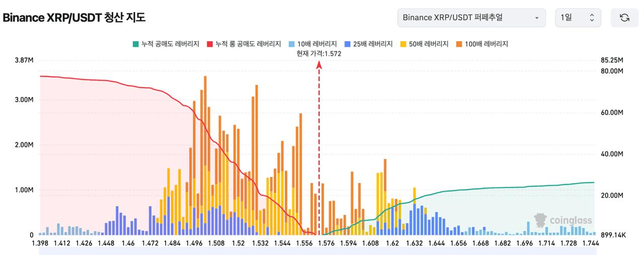
Task: Click the 현재 가격:1.572 label
Action: pos(319,54)
